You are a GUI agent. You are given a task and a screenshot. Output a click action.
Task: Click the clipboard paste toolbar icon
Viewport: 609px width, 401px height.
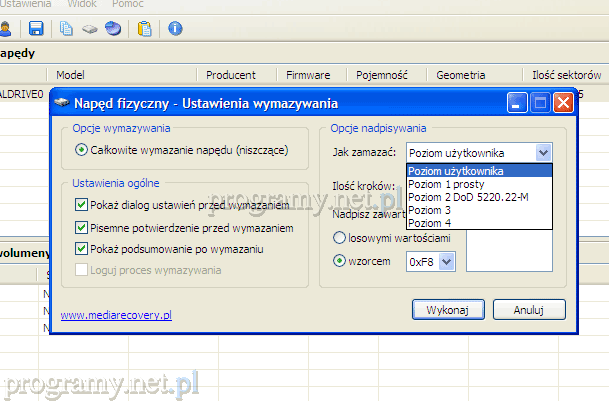145,28
